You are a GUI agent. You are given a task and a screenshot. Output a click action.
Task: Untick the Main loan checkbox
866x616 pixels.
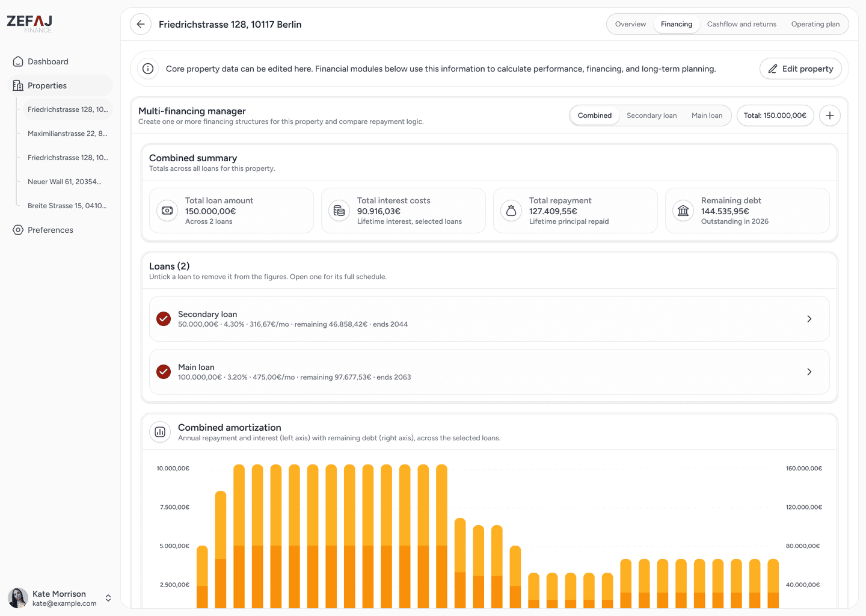click(x=164, y=372)
